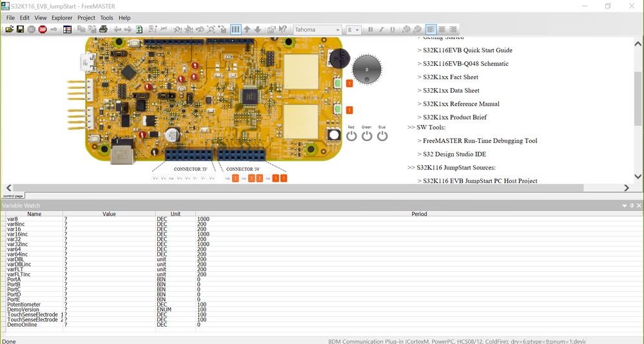Open FreeMASTER Run-Time Debugging Tool link
This screenshot has height=344, width=644.
click(480, 140)
